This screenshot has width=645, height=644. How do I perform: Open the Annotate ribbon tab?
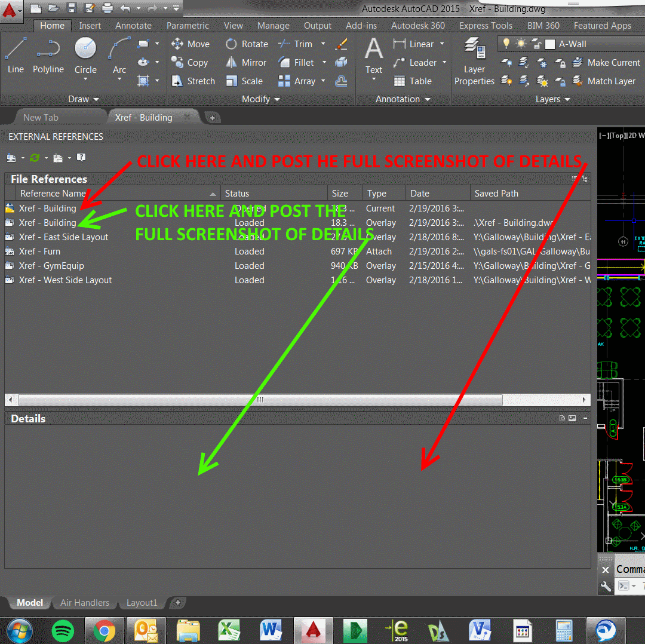click(133, 26)
